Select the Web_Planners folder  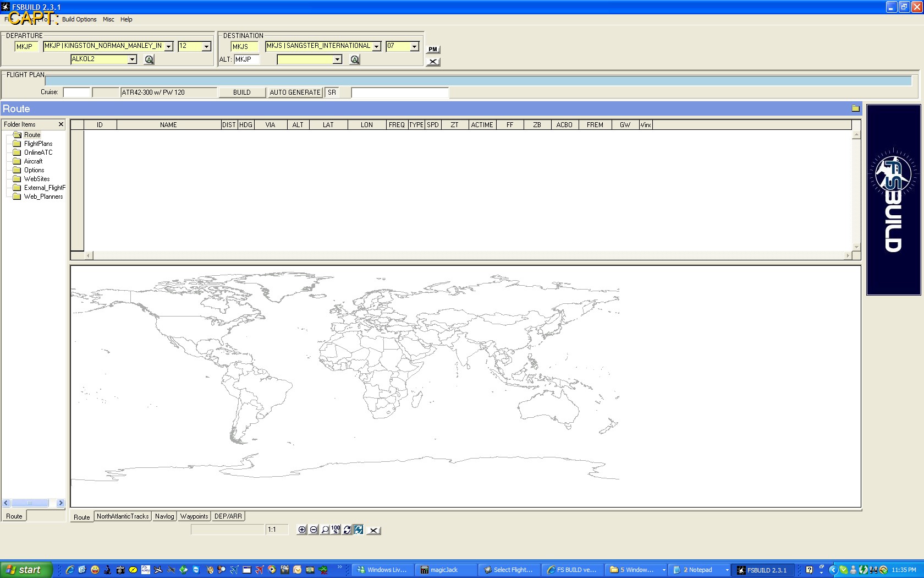(x=43, y=197)
